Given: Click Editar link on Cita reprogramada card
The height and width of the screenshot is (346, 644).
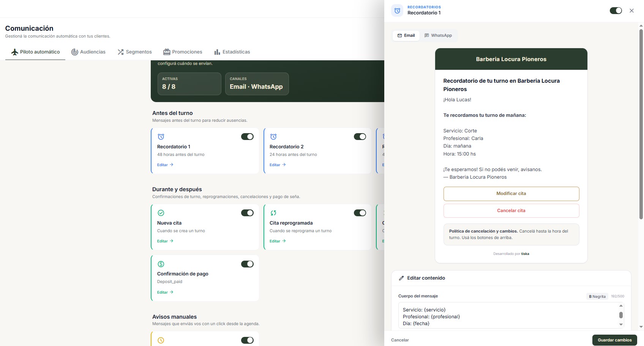Looking at the screenshot, I should click(x=278, y=241).
